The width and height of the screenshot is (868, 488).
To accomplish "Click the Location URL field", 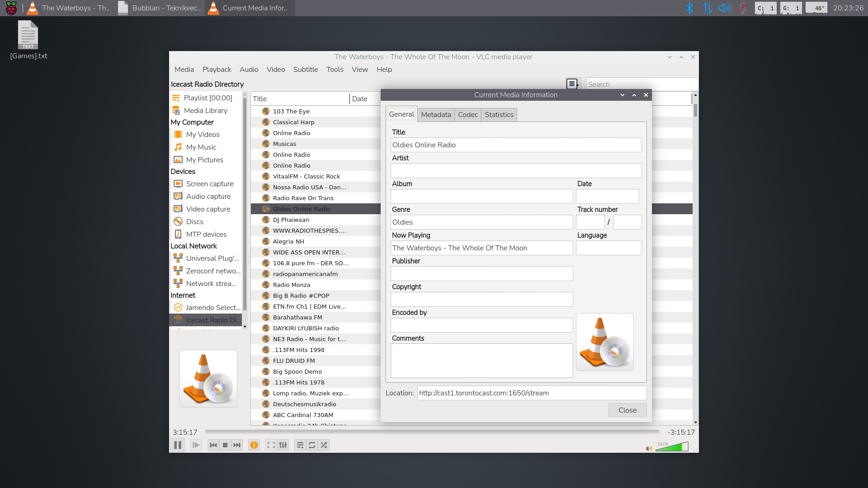I will [532, 393].
